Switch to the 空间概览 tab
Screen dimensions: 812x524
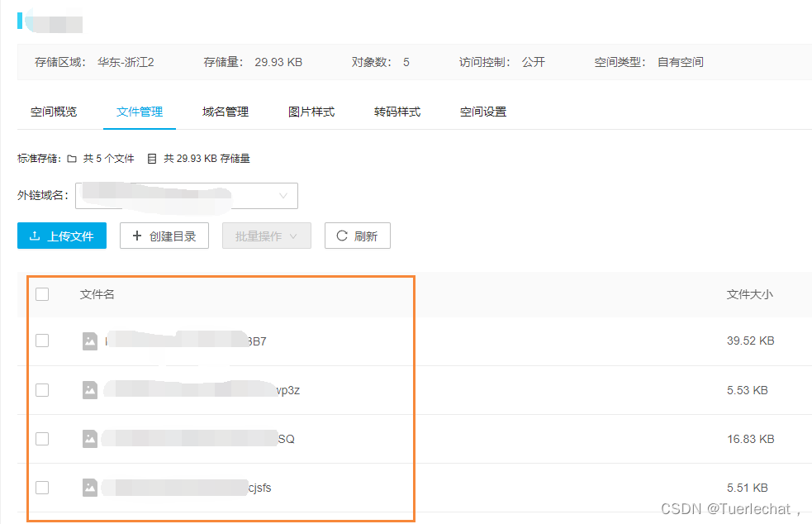point(54,112)
